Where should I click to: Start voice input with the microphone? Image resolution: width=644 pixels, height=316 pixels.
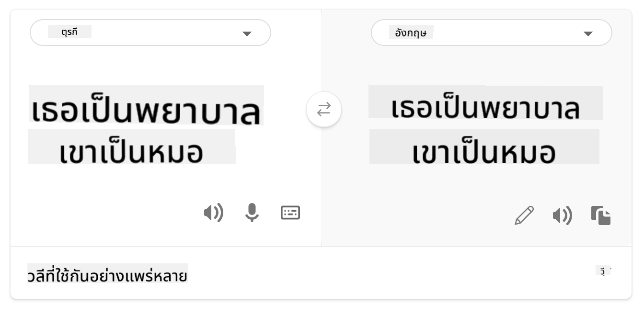(252, 213)
